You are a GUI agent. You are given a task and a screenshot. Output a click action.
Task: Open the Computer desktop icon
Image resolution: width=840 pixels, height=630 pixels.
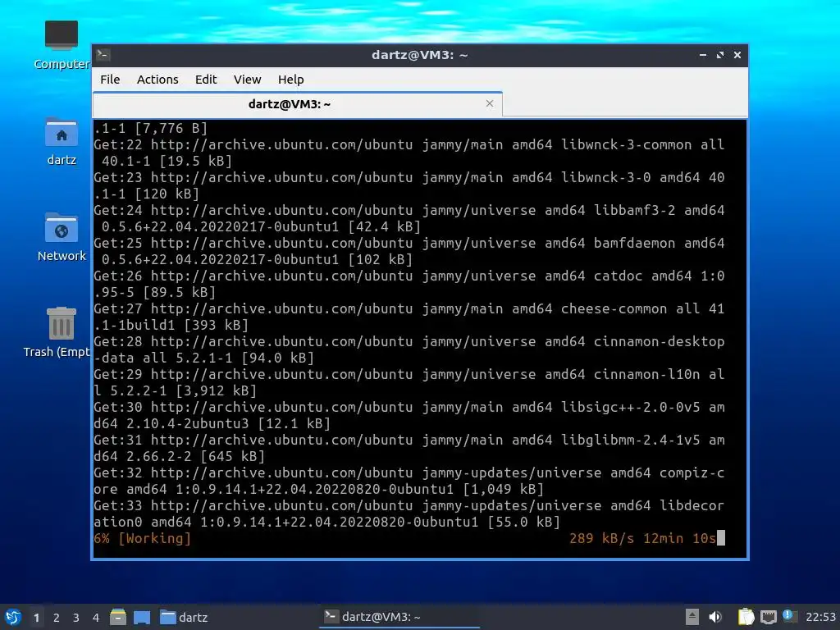tap(61, 45)
